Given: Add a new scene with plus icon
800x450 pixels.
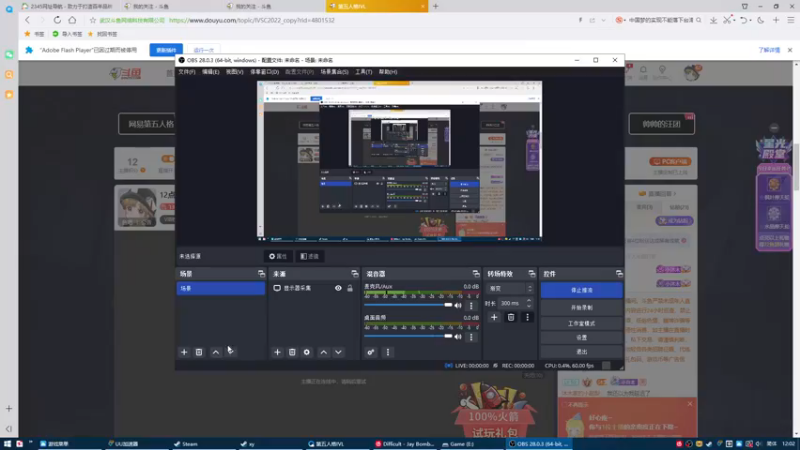Looking at the screenshot, I should tap(184, 352).
